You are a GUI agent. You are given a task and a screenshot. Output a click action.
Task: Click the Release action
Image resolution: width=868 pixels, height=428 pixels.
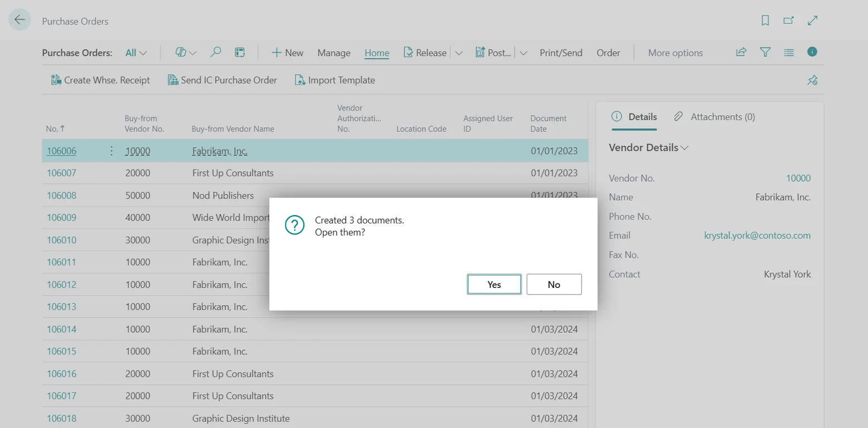coord(425,53)
